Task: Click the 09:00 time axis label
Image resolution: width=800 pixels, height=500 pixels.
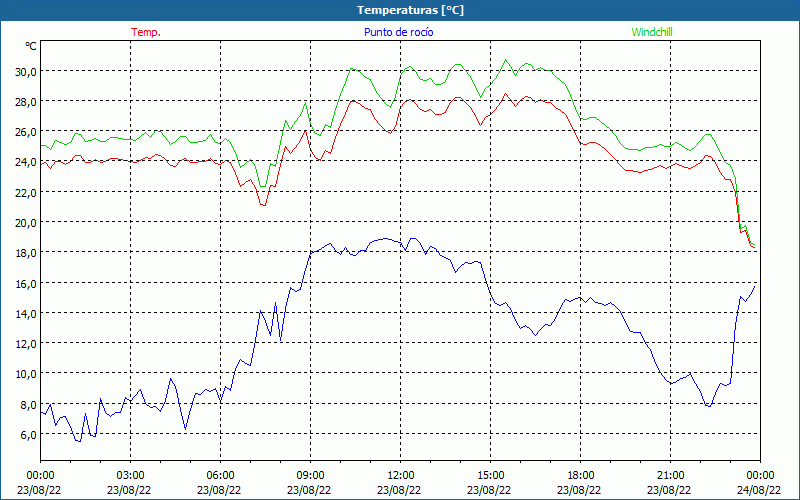Action: (310, 476)
